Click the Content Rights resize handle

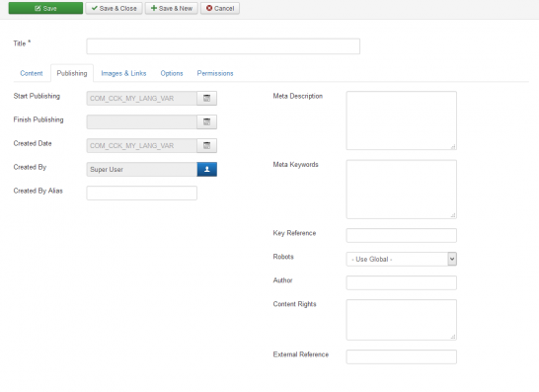pyautogui.click(x=453, y=337)
